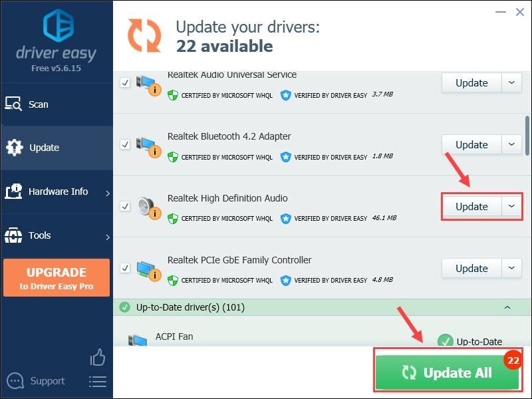
Task: Open the Hardware Info menu
Action: tap(57, 192)
